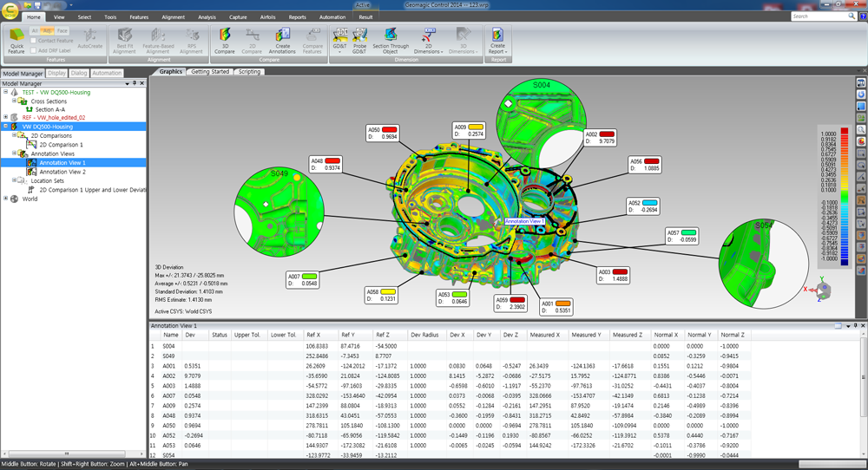This screenshot has height=470, width=868.
Task: Enable the Contact Feature checkbox
Action: 35,41
